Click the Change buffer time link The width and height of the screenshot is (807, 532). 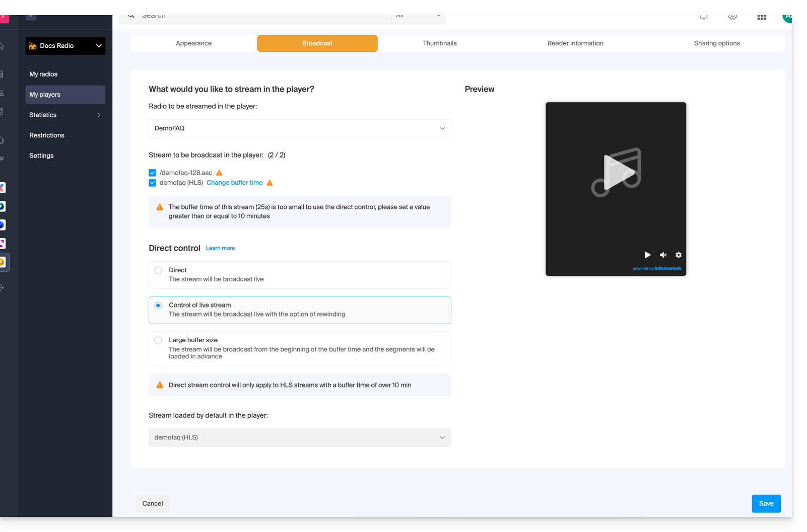tap(234, 183)
